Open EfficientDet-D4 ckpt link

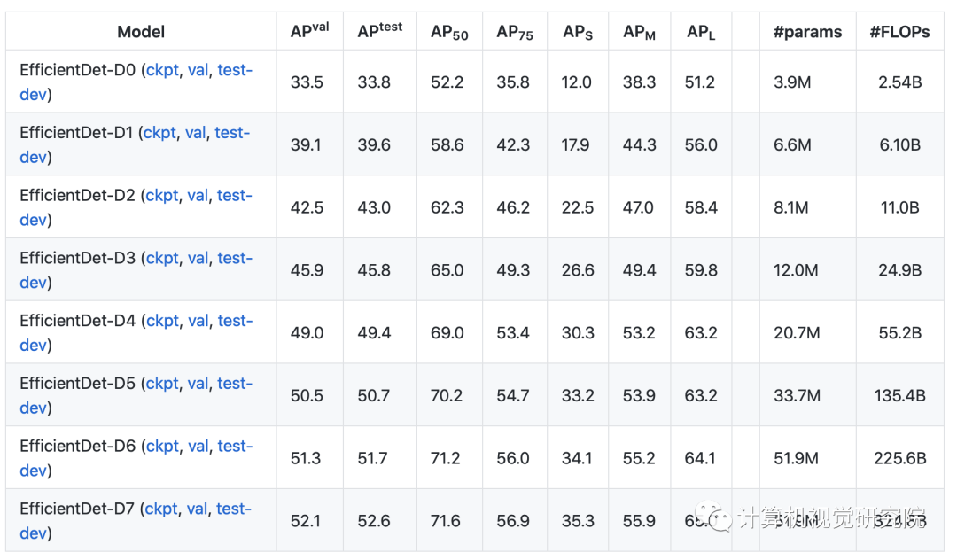tap(162, 321)
